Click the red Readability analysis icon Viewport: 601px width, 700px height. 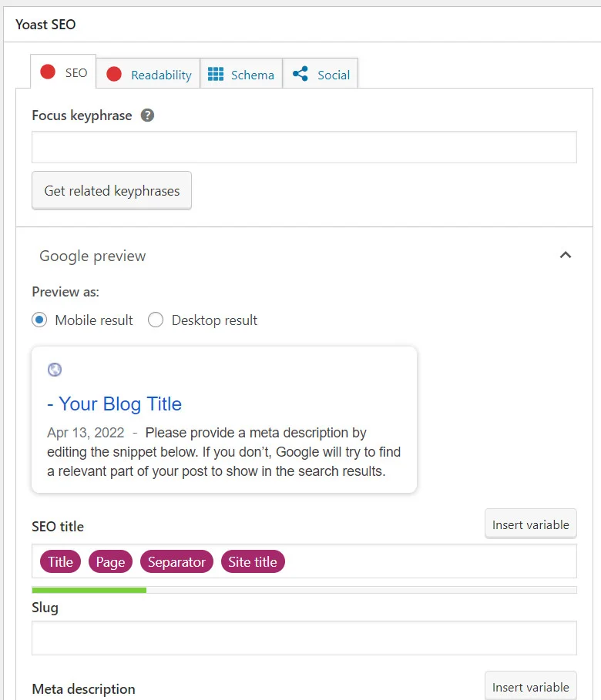[116, 74]
